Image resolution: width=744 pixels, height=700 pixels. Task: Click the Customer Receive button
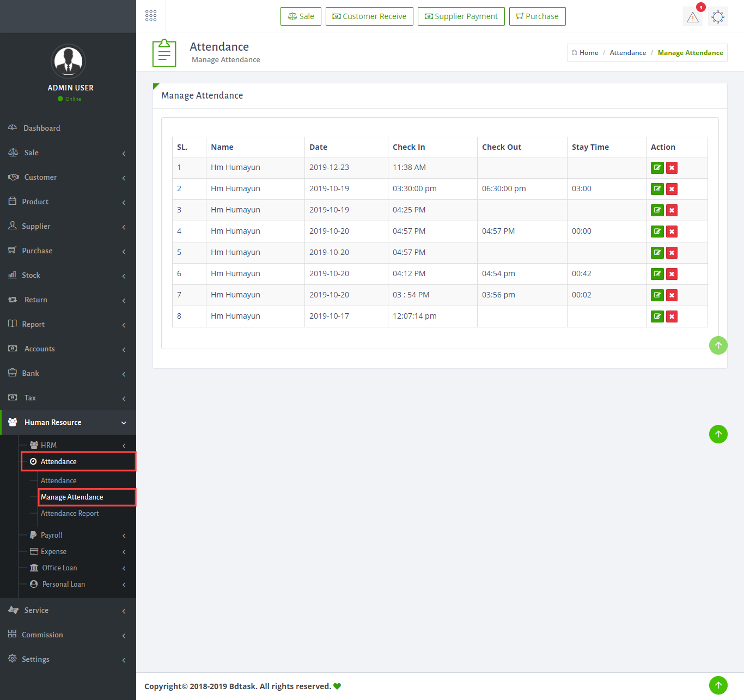(369, 16)
